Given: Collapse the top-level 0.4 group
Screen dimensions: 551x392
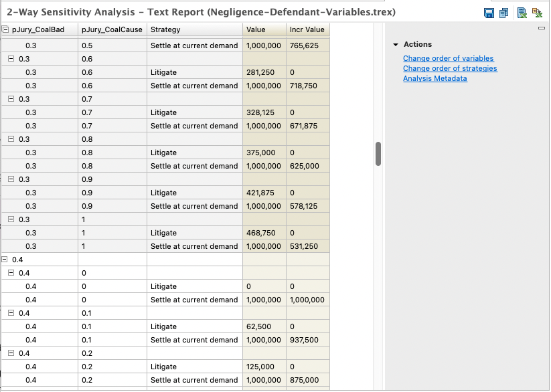Looking at the screenshot, I should (x=5, y=260).
